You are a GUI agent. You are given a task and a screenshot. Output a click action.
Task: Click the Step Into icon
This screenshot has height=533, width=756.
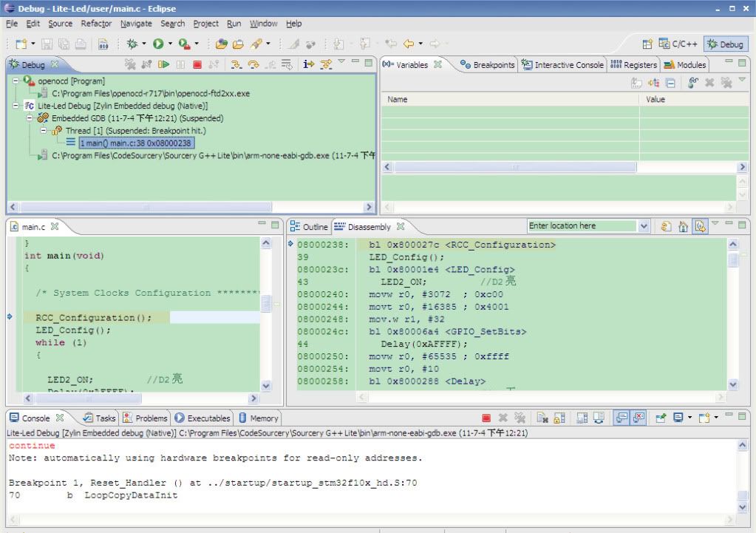pyautogui.click(x=236, y=65)
